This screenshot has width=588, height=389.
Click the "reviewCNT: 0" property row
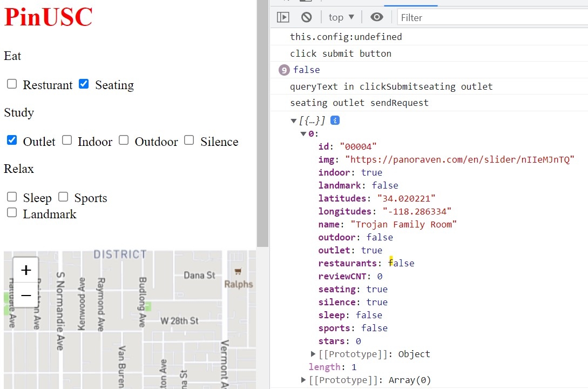pos(350,276)
